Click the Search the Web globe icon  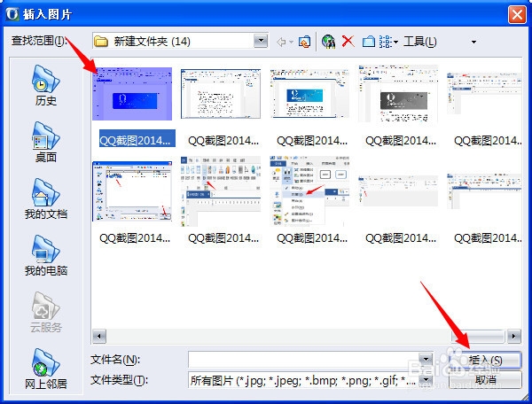(328, 42)
